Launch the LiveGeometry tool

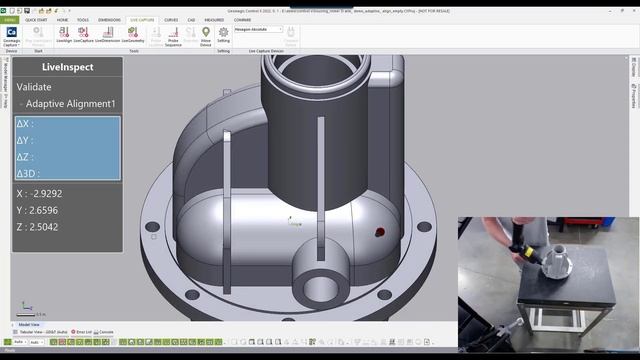[x=133, y=35]
